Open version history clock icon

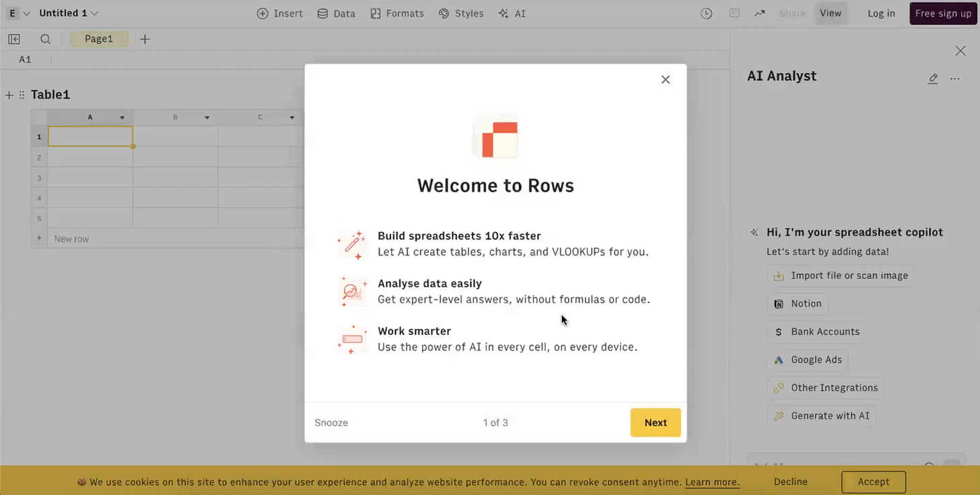(x=706, y=13)
